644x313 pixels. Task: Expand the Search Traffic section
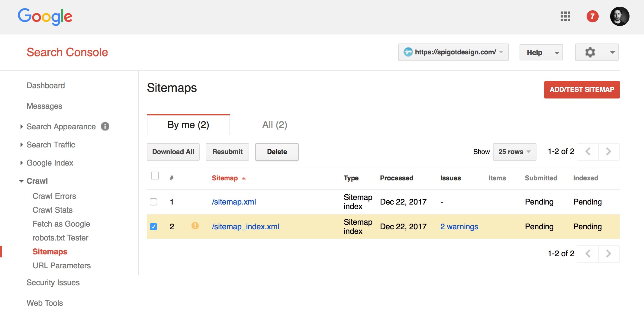pyautogui.click(x=21, y=145)
